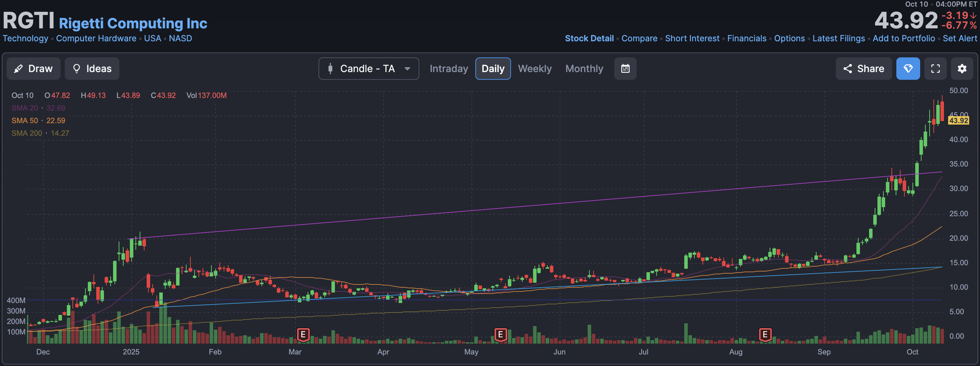Screen dimensions: 980x366
Task: Click the pencil icon in Draw button
Action: [18, 69]
